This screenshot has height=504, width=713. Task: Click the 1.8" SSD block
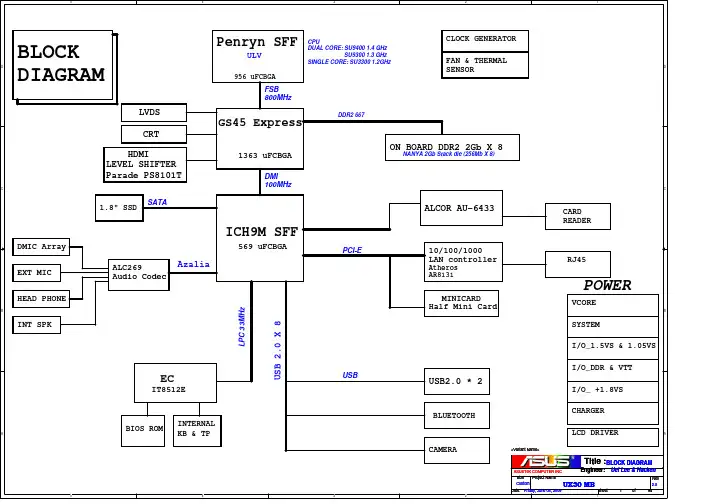point(120,208)
